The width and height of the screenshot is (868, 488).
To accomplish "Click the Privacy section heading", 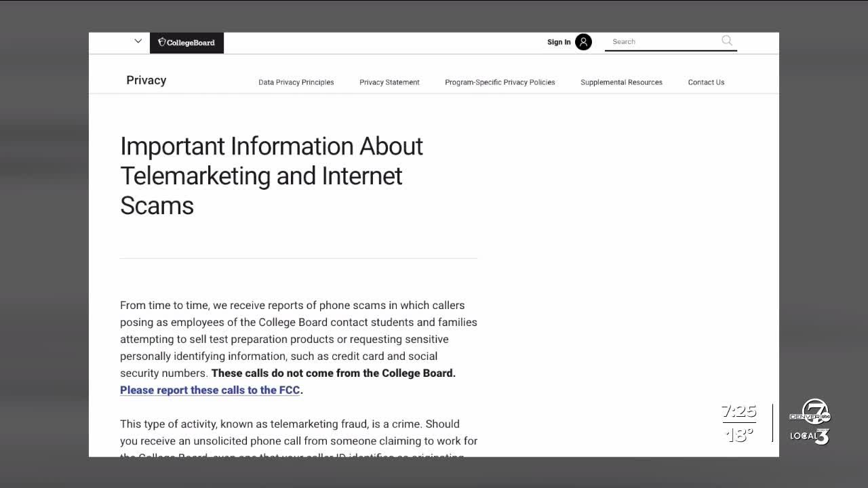I will click(146, 80).
